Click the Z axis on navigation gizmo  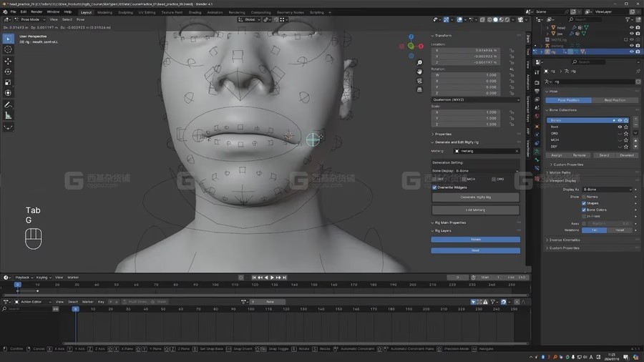click(411, 37)
